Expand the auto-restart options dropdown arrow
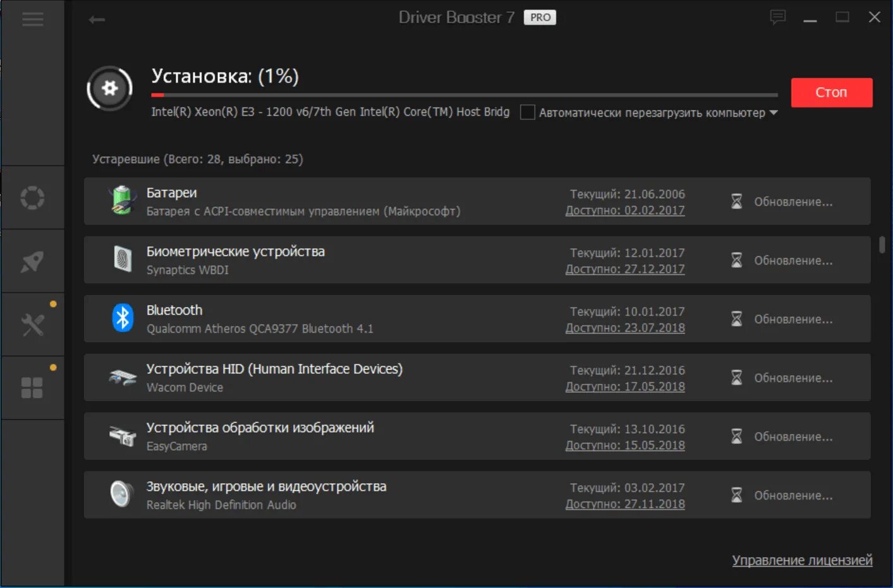 point(774,113)
